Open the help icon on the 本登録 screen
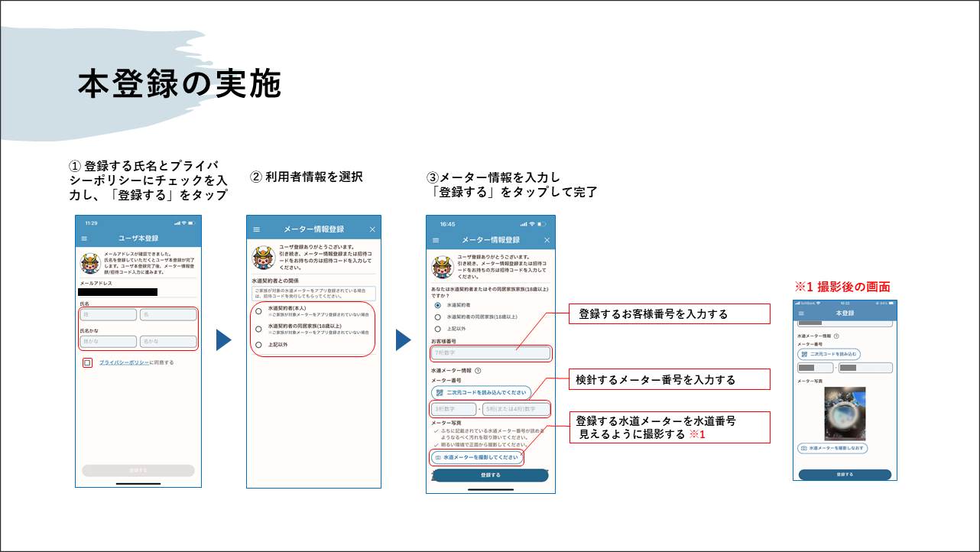The height and width of the screenshot is (552, 980). click(x=836, y=336)
